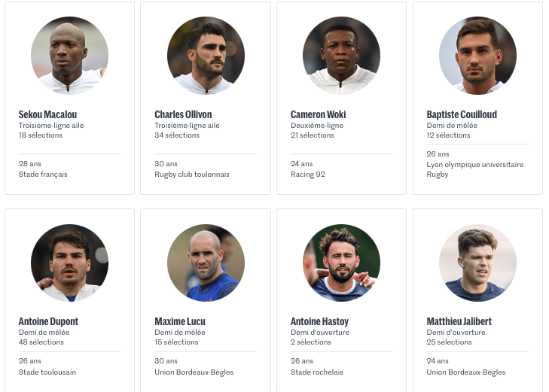Viewport: 549px width, 392px height.
Task: Click the Stade rochelais club text
Action: click(317, 372)
